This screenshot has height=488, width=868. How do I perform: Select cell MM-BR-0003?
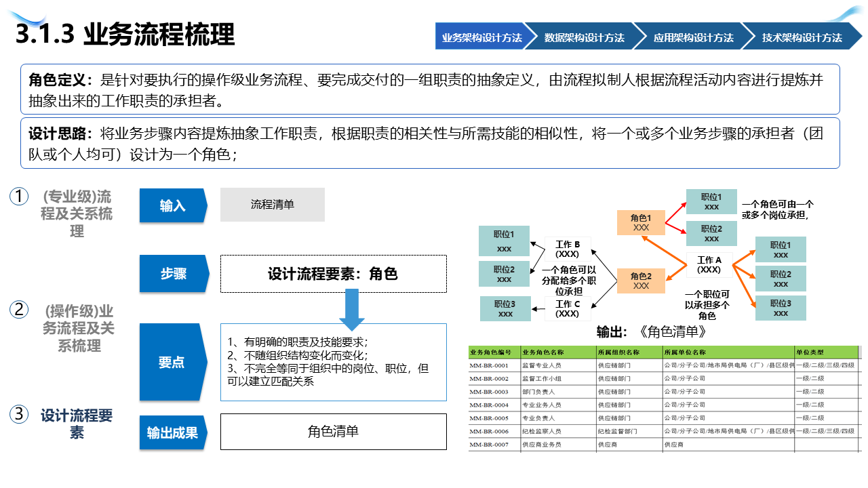pyautogui.click(x=494, y=392)
